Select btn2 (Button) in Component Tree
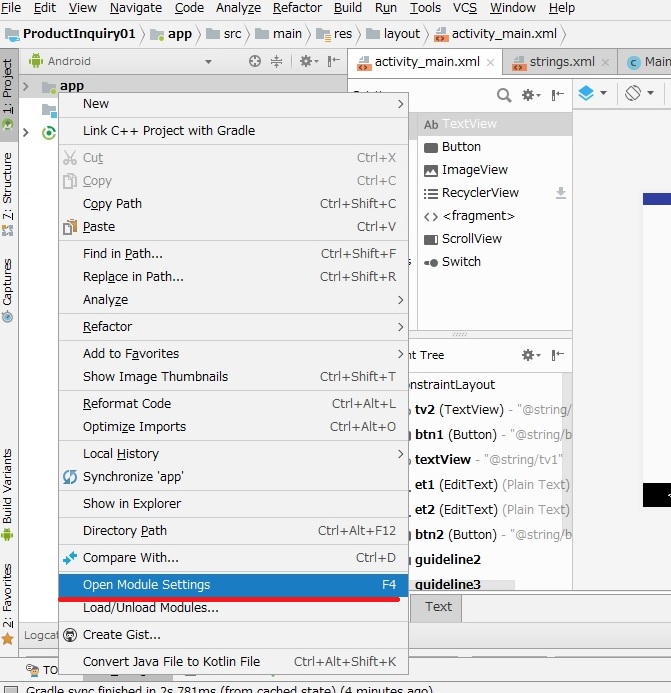Image resolution: width=671 pixels, height=693 pixels. click(486, 535)
